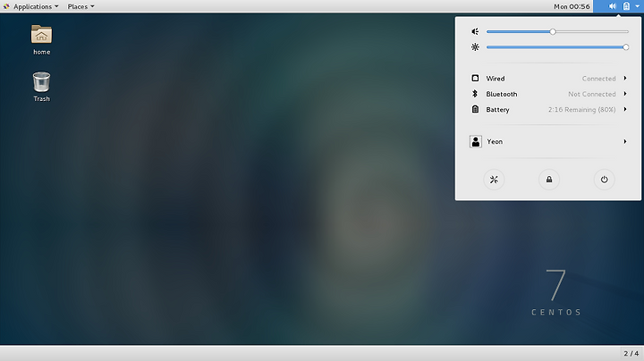This screenshot has height=361, width=644.
Task: Expand the Wired connection submenu arrow
Action: pyautogui.click(x=625, y=78)
